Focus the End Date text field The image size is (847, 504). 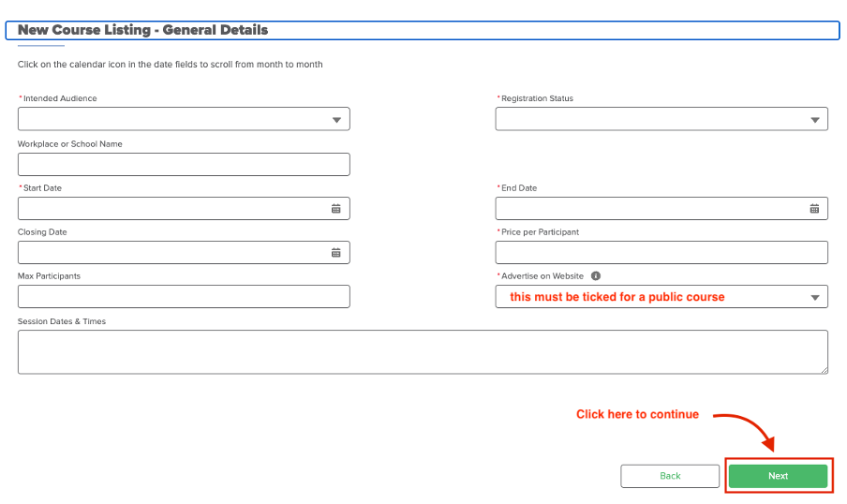(x=646, y=209)
